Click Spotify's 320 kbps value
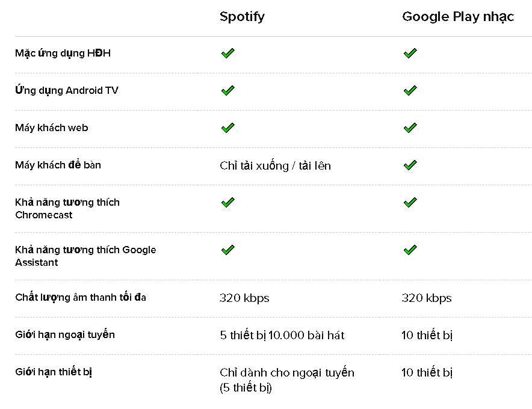 [x=244, y=298]
